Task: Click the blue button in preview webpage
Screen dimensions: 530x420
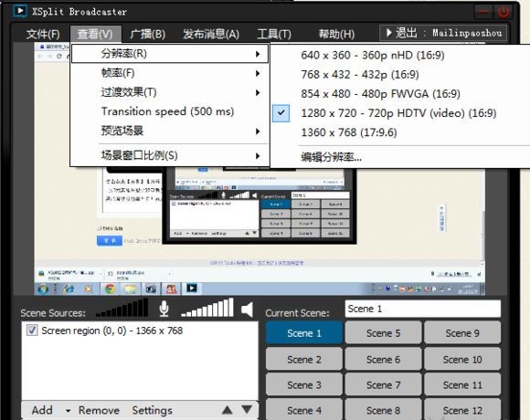Action: [x=109, y=241]
